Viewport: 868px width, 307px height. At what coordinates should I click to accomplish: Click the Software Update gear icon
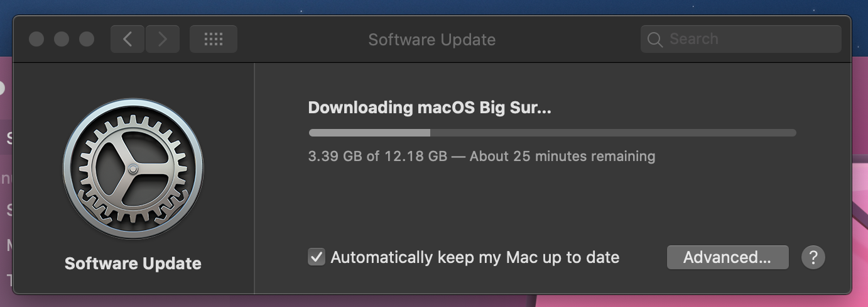133,169
